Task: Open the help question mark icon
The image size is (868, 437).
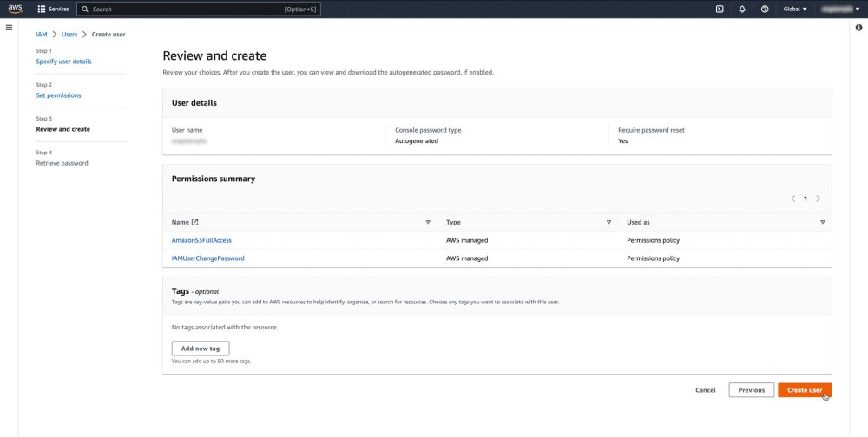Action: coord(765,9)
